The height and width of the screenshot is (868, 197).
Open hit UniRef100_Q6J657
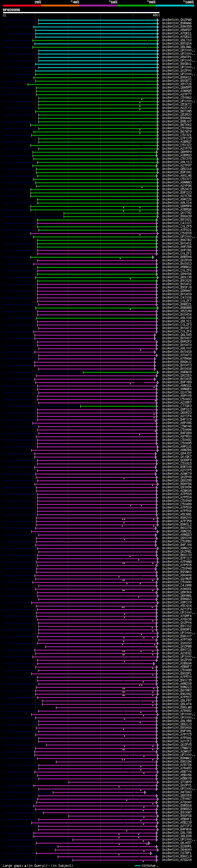(177, 843)
